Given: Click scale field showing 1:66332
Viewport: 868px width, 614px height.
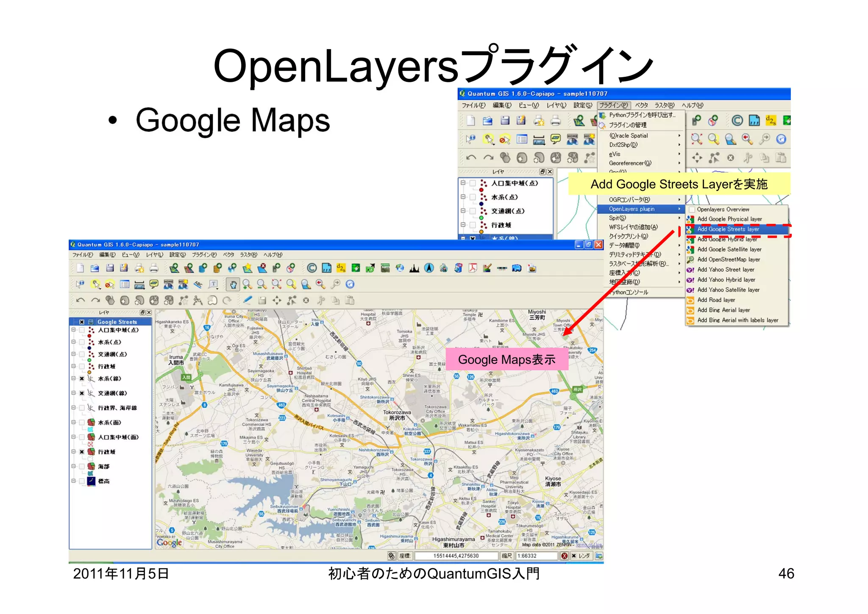Looking at the screenshot, I should click(x=536, y=556).
